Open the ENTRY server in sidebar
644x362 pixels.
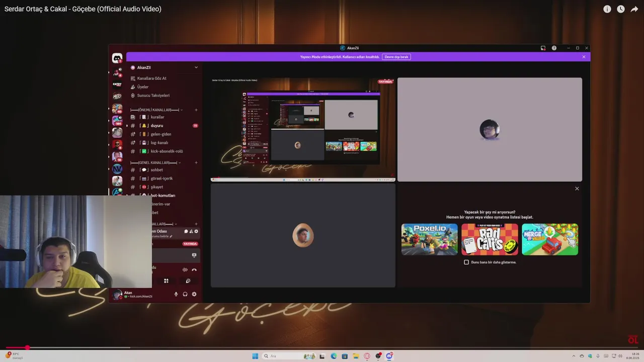click(117, 84)
